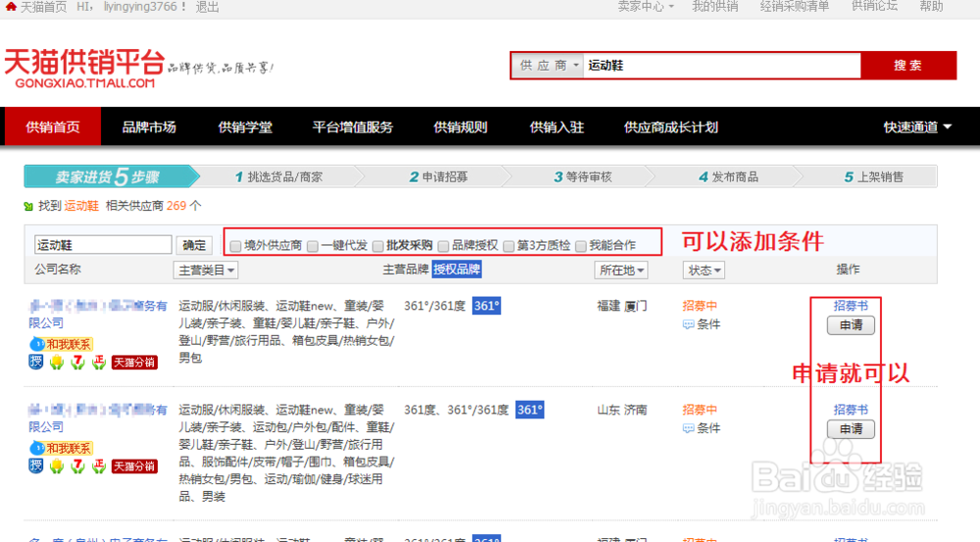Screen dimensions: 980x542
Task: Click 招募中 status in 福建 厦门 row
Action: tap(700, 306)
